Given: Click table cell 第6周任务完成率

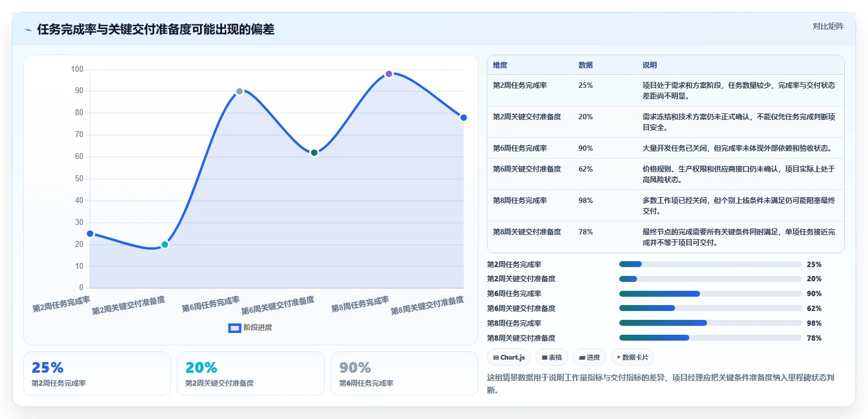Looking at the screenshot, I should [520, 148].
